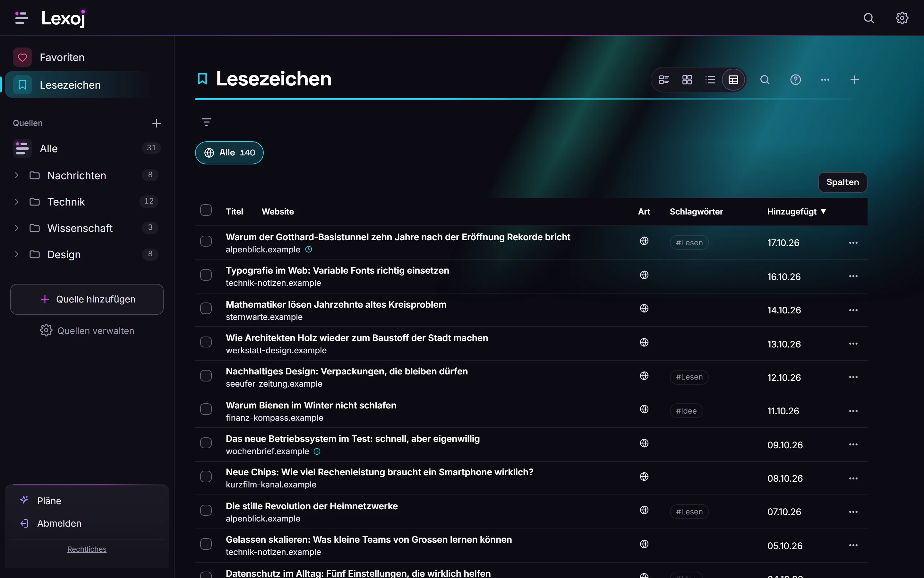Screen dimensions: 924x578
Task: Open the sidebar menu icon beside Lexoj logo
Action: [21, 18]
